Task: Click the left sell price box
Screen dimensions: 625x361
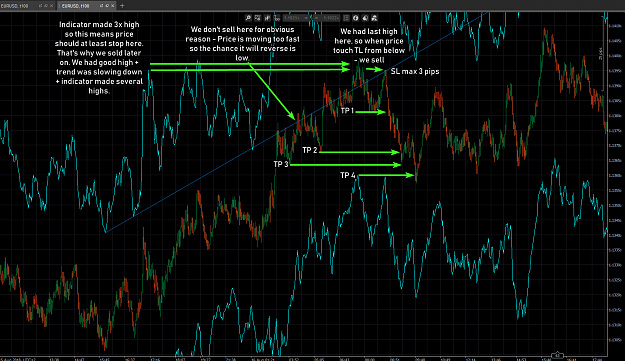Action: [x=296, y=18]
